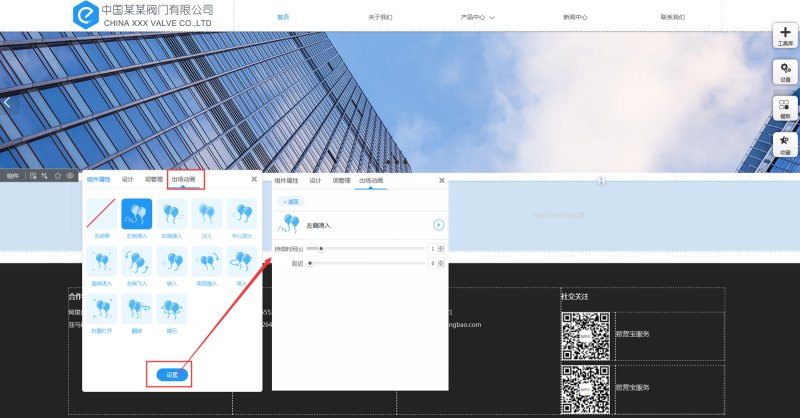
Task: Go to 关于我们 in site navigation
Action: click(x=380, y=17)
